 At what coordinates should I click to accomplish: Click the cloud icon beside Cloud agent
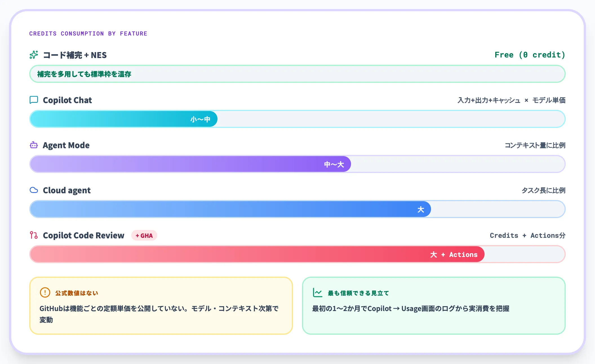pyautogui.click(x=34, y=190)
